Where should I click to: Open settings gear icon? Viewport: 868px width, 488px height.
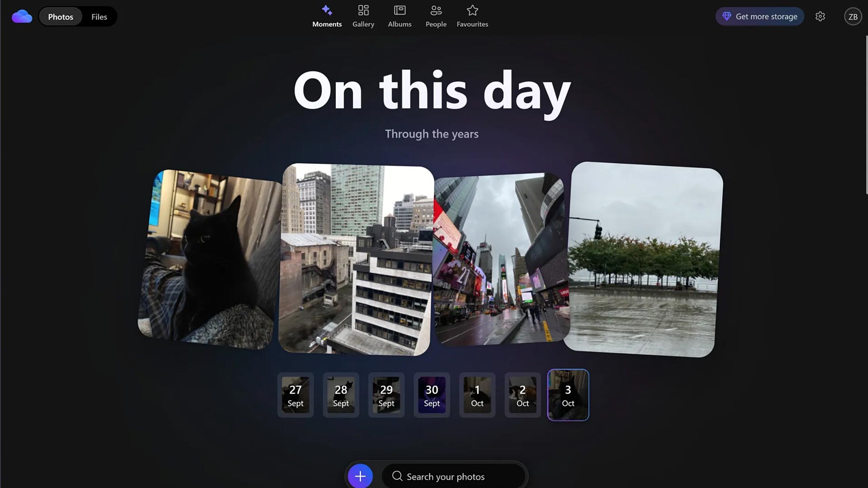[x=820, y=17]
